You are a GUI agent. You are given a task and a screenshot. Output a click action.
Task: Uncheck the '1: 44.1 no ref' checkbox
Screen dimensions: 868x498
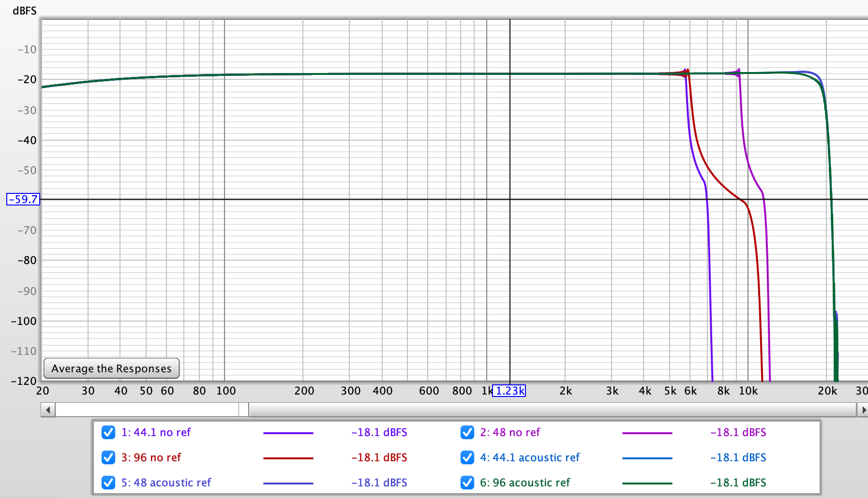[108, 432]
